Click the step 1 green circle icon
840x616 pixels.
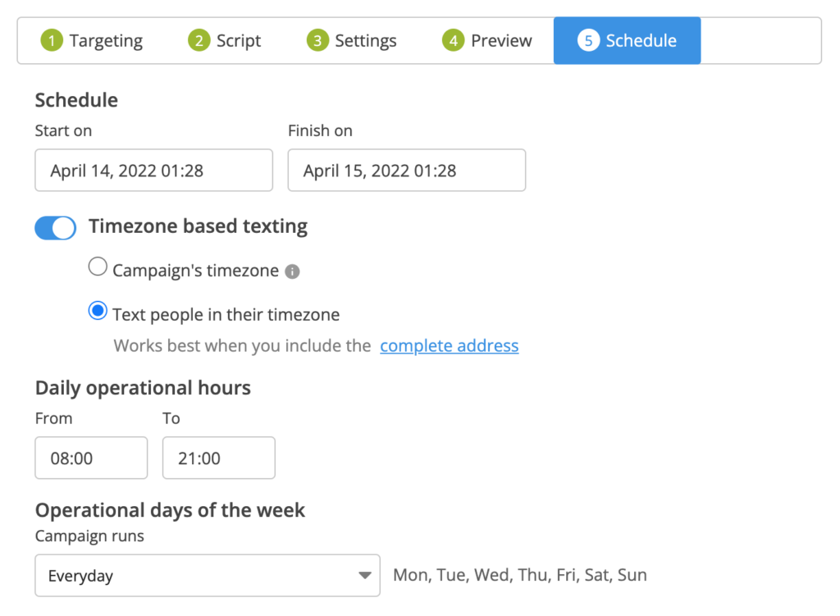[52, 41]
